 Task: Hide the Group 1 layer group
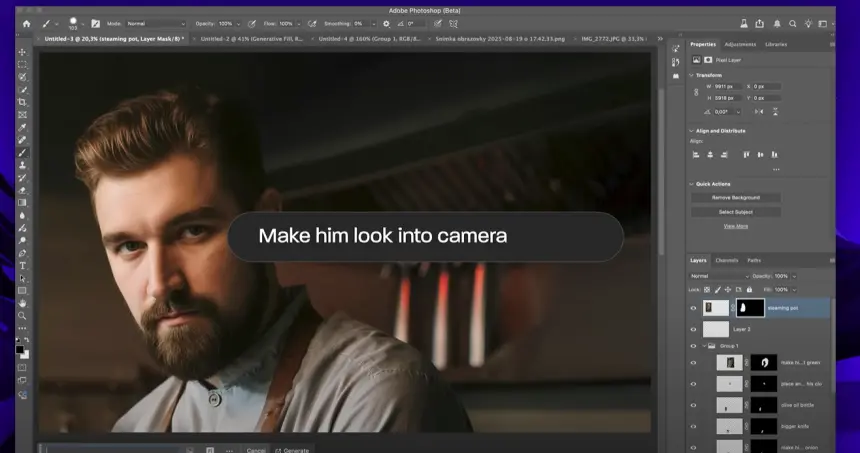click(694, 346)
